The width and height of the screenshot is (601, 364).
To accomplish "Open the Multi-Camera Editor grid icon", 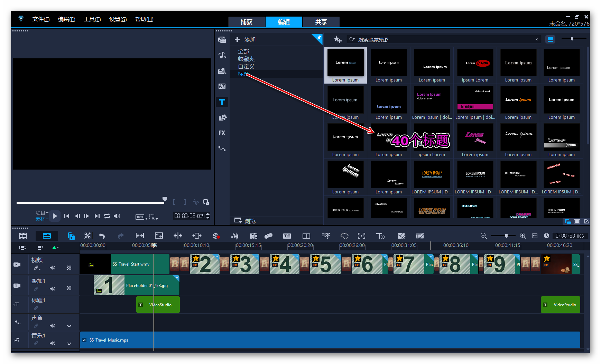I will [x=306, y=236].
